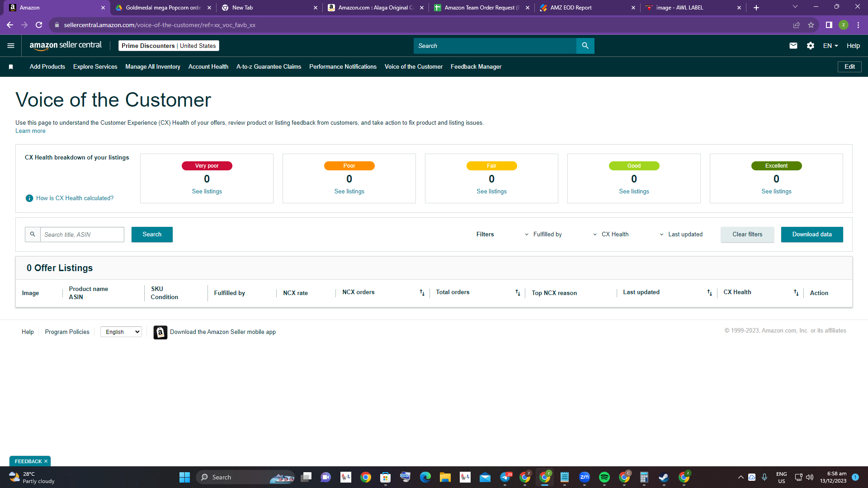The height and width of the screenshot is (488, 868).
Task: Switch to Amazon Team Order Request tab
Action: pos(481,8)
